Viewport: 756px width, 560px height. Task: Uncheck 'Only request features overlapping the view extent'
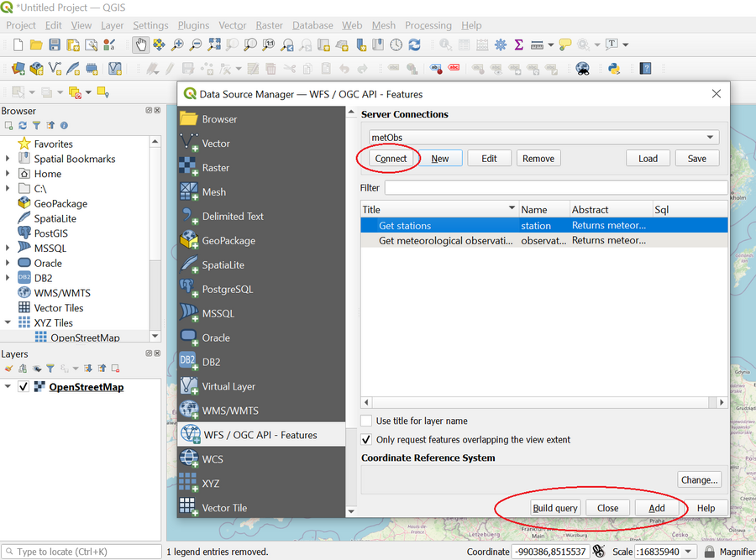366,439
